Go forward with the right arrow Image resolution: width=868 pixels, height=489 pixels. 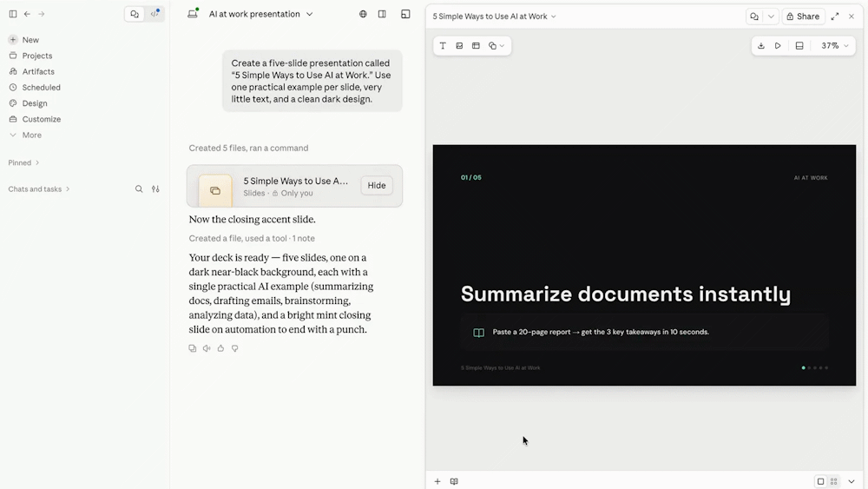tap(42, 14)
